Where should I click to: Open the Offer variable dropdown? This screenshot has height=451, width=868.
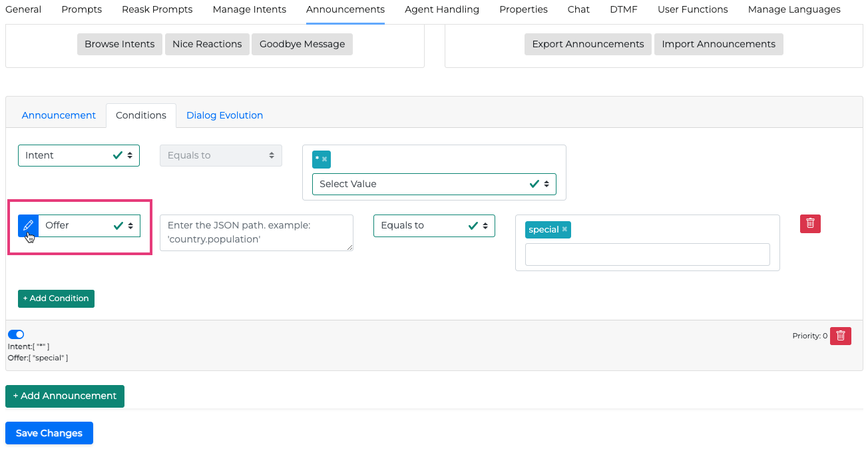pos(89,226)
